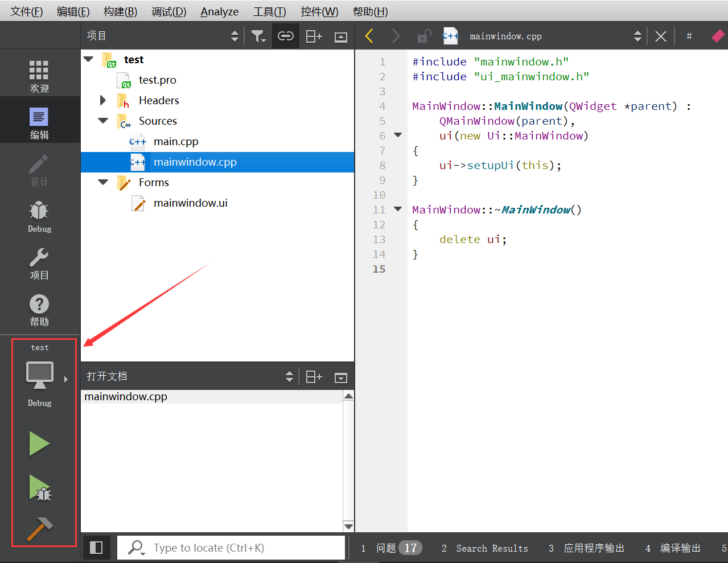Viewport: 728px width, 563px height.
Task: Show the 应用程序输出 pane
Action: [587, 548]
